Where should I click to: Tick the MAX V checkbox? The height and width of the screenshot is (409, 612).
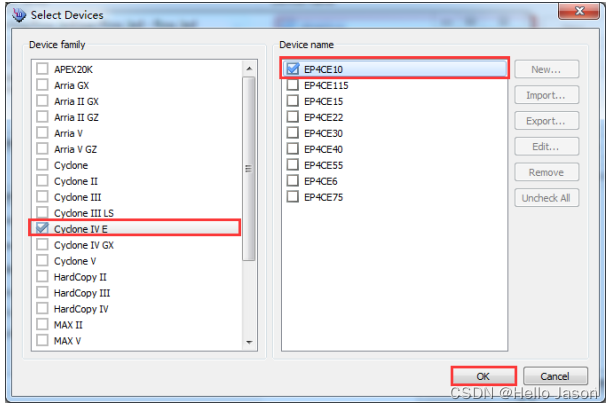(x=42, y=341)
